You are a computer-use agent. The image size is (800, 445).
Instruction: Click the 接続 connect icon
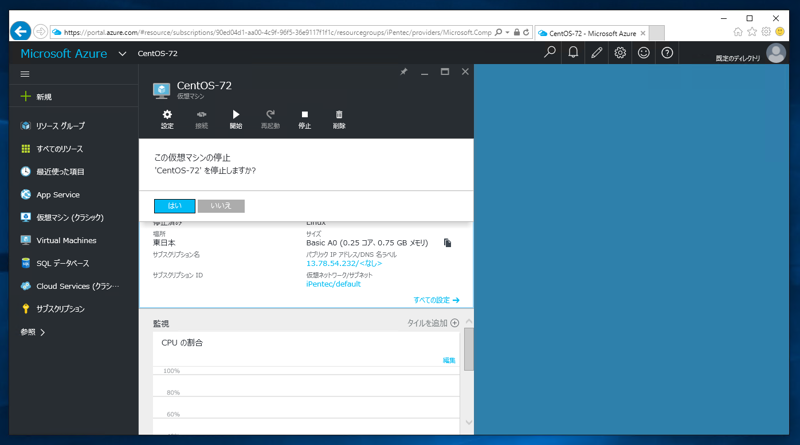coord(202,119)
